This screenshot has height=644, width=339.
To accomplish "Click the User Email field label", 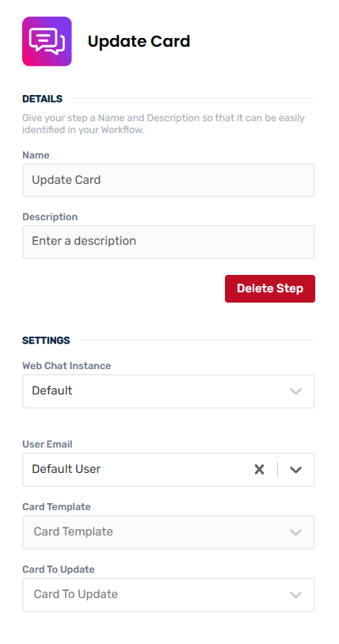I will tap(48, 444).
